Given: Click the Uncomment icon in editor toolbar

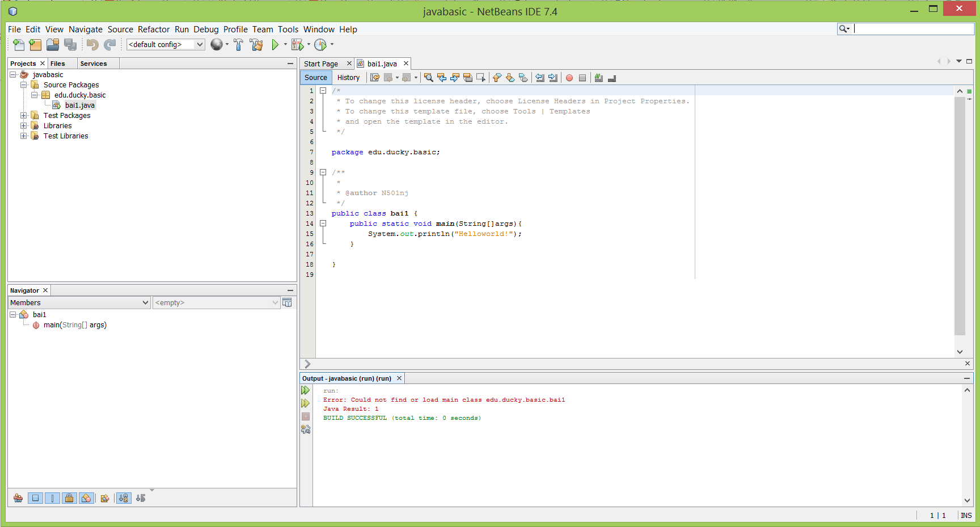Looking at the screenshot, I should tap(612, 78).
